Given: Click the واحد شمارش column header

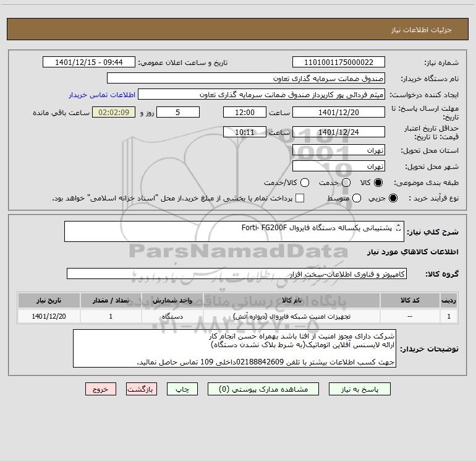Looking at the screenshot, I should point(172,300).
